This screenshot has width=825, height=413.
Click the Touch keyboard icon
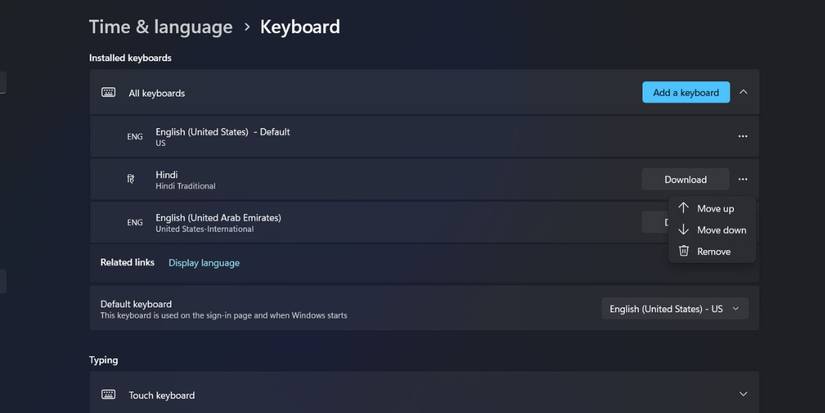pyautogui.click(x=108, y=395)
